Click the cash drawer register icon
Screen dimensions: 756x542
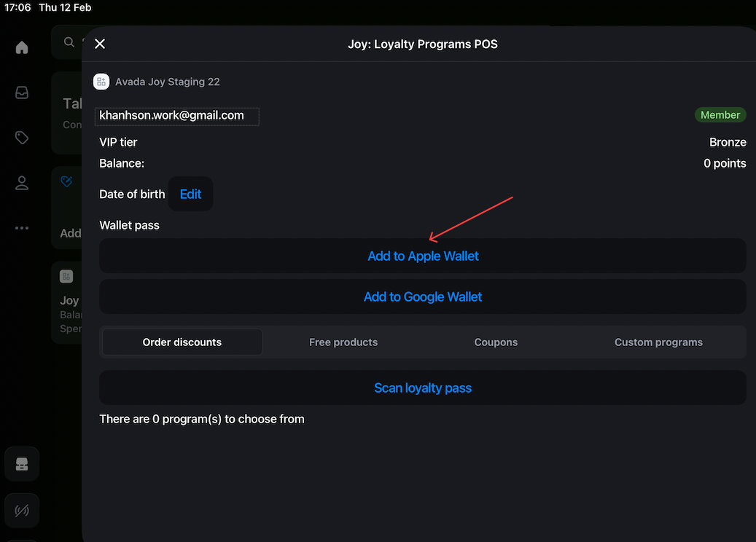pyautogui.click(x=22, y=466)
